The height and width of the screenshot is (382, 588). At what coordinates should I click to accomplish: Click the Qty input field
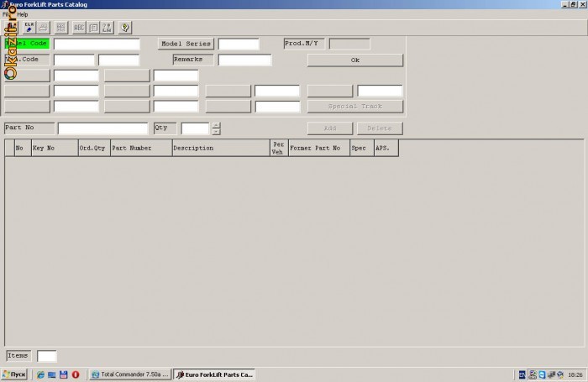tap(196, 128)
